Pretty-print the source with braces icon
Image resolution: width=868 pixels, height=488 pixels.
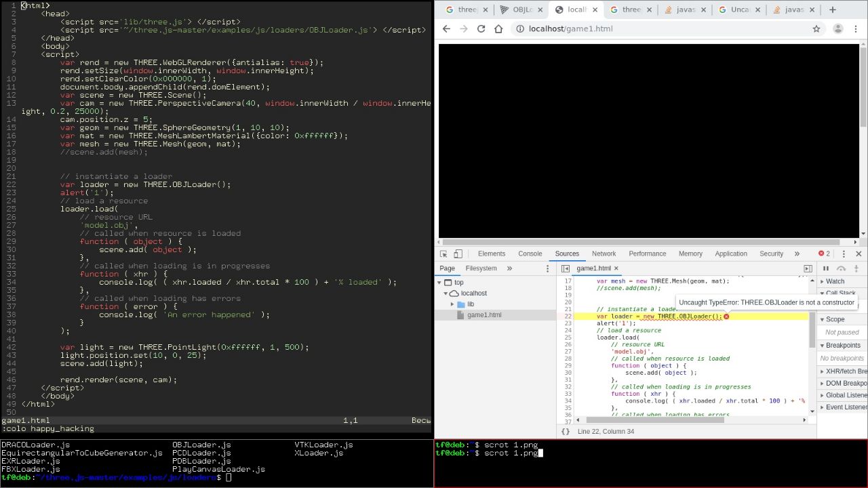click(x=566, y=432)
